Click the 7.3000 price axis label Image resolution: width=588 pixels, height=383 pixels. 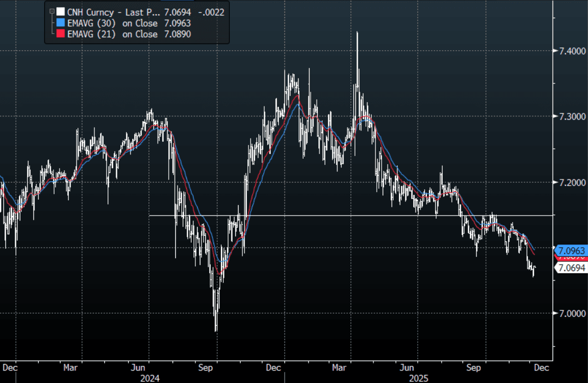(x=570, y=116)
